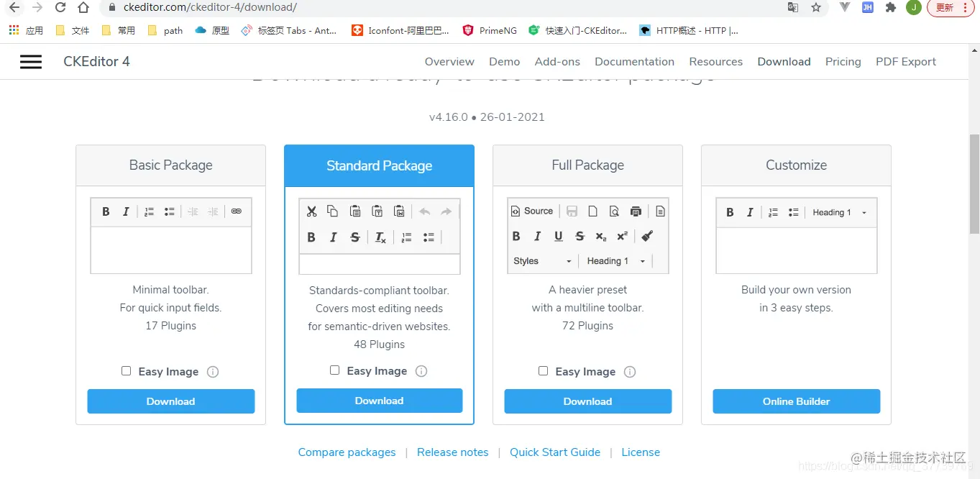The image size is (980, 479).
Task: Click Redo arrow in Standard Package preview
Action: click(446, 211)
